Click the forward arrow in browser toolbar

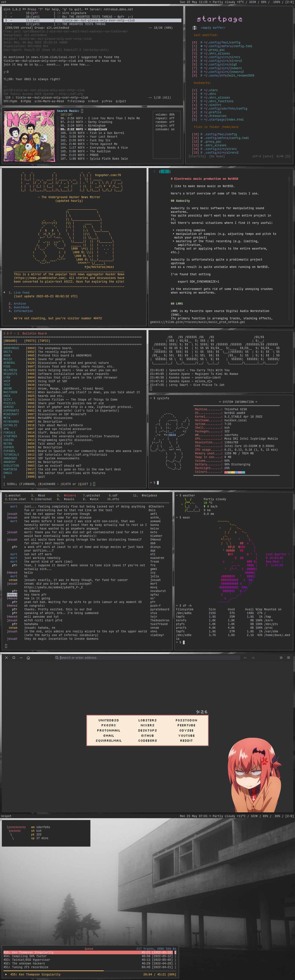point(253,657)
